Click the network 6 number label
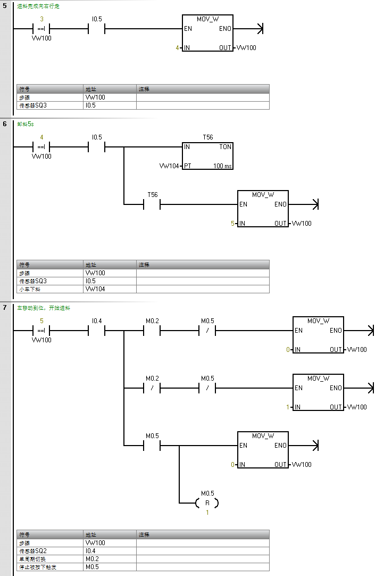The height and width of the screenshot is (576, 392). click(5, 124)
